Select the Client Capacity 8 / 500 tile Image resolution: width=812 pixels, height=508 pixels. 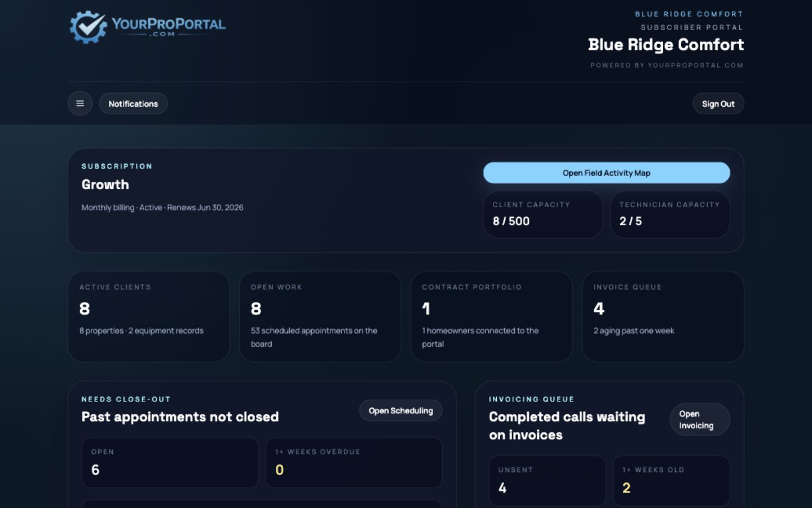(543, 214)
